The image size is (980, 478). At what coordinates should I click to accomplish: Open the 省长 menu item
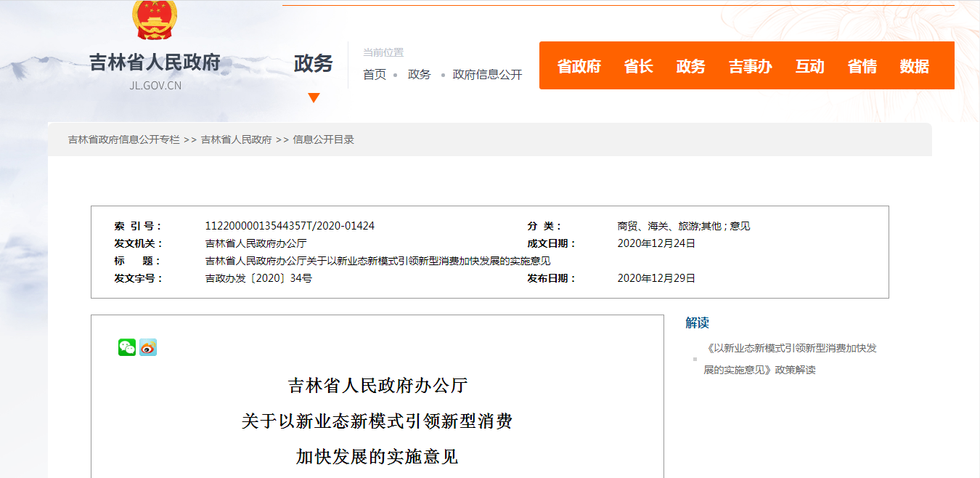point(639,66)
